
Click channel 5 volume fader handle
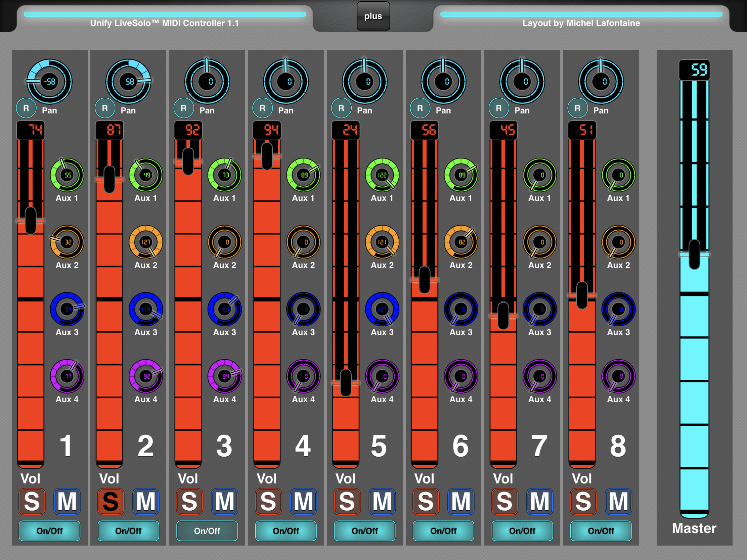coord(346,383)
